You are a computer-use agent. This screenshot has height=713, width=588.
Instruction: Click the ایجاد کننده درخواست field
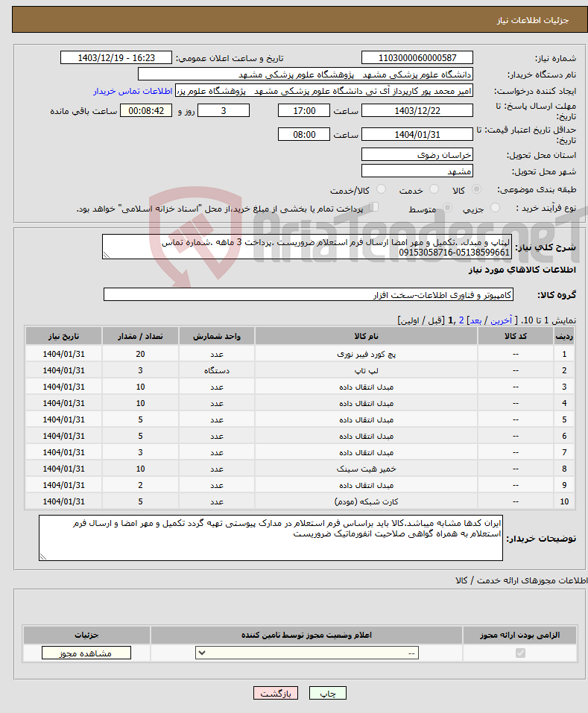coord(323,90)
